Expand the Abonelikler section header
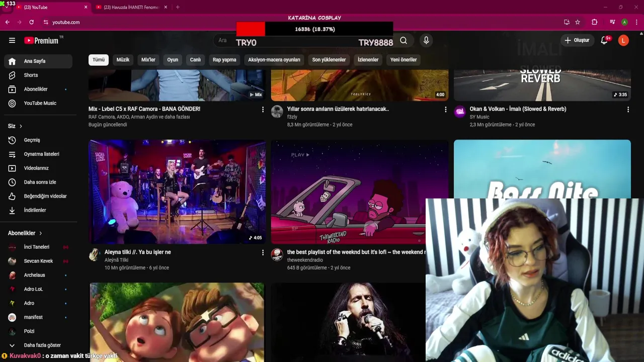Image resolution: width=644 pixels, height=362 pixels. click(25, 233)
